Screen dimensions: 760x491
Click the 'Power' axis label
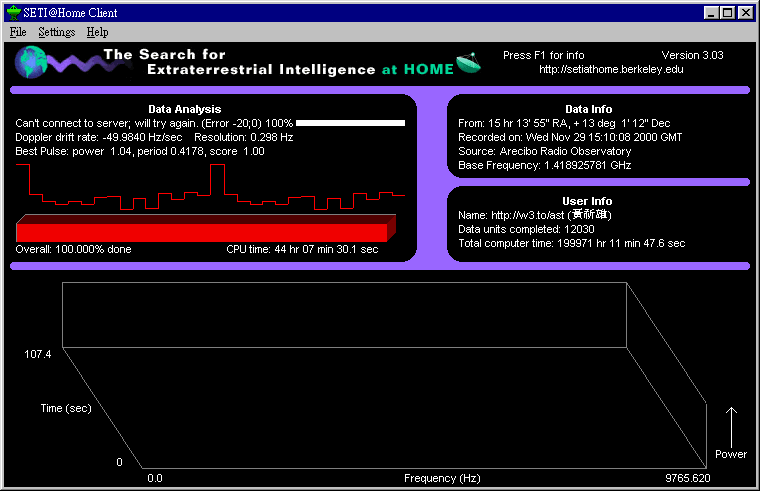point(731,454)
